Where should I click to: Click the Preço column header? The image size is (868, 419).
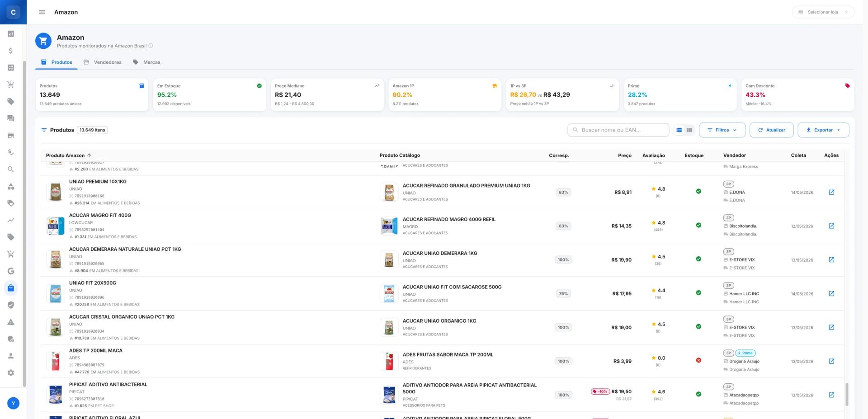[625, 155]
